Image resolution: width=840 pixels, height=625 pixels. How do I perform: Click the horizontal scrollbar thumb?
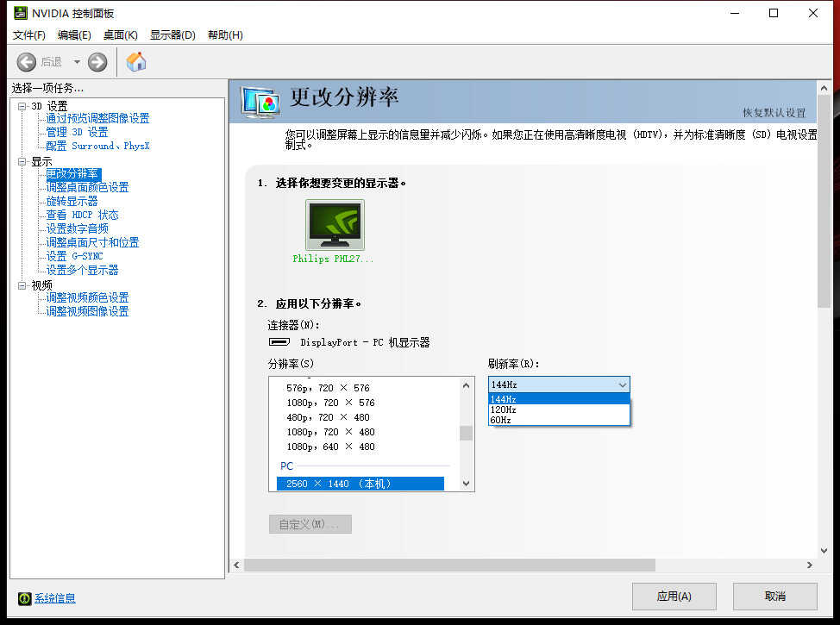coord(449,565)
